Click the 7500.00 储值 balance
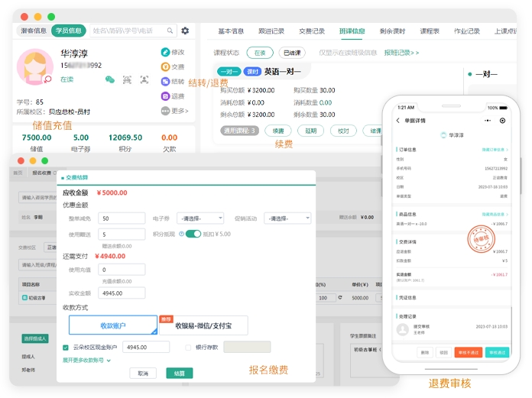This screenshot has height=398, width=532. (37, 138)
